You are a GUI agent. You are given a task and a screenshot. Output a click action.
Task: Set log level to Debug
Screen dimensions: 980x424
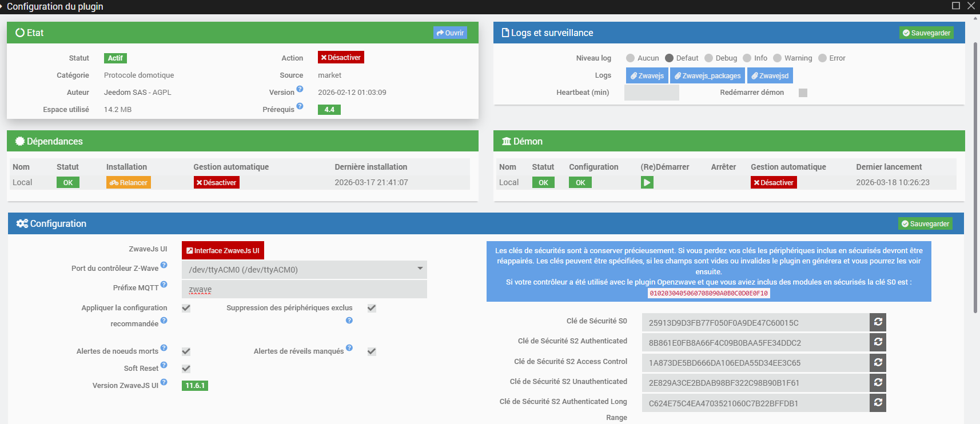pyautogui.click(x=708, y=58)
